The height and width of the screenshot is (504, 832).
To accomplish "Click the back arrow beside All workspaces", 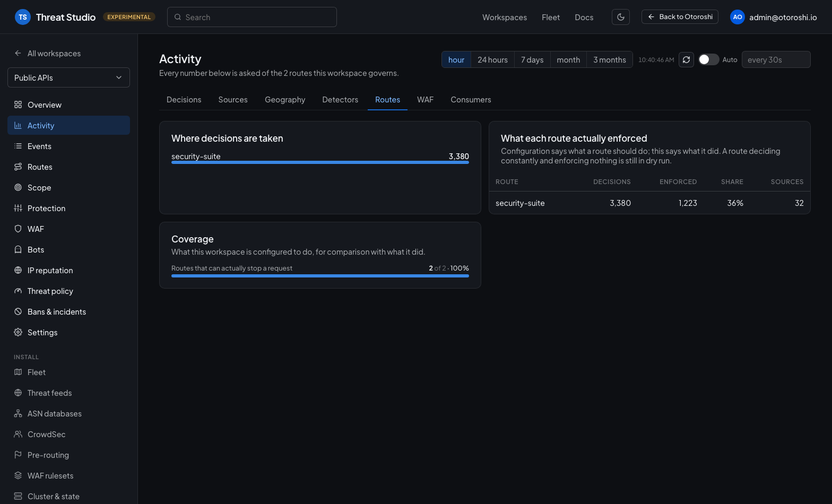I will [18, 53].
